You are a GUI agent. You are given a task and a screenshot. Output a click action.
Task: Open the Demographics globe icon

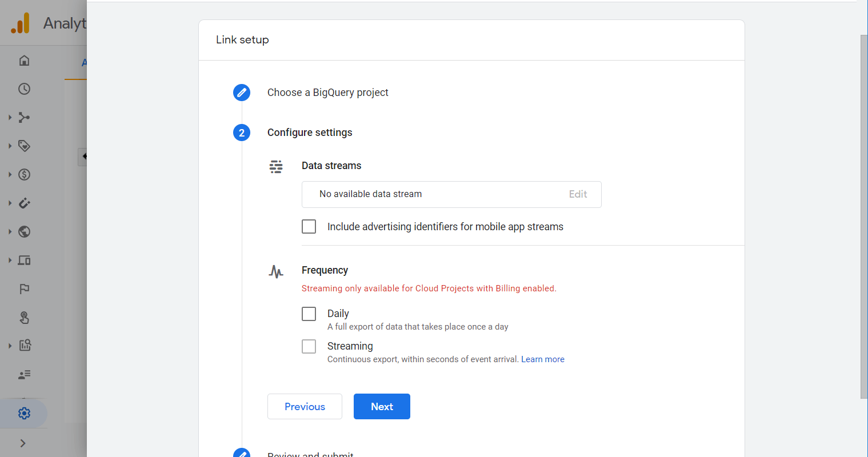[24, 232]
